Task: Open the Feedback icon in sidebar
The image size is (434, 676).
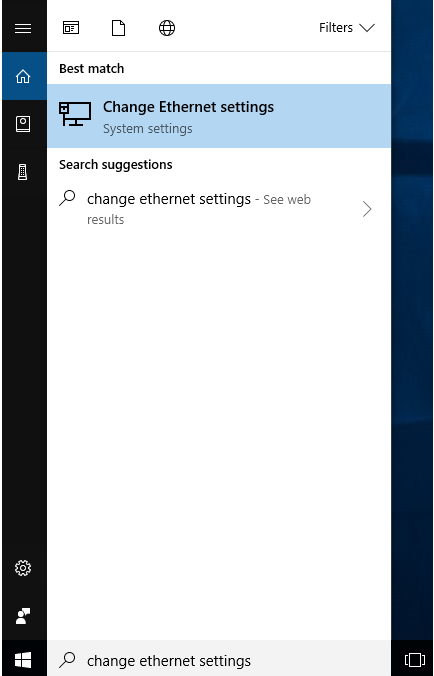Action: pos(23,616)
